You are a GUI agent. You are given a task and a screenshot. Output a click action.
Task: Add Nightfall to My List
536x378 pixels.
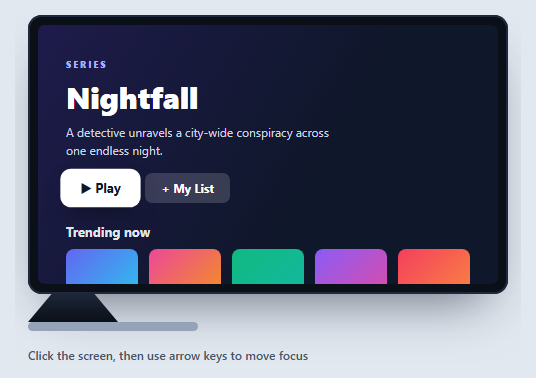187,188
